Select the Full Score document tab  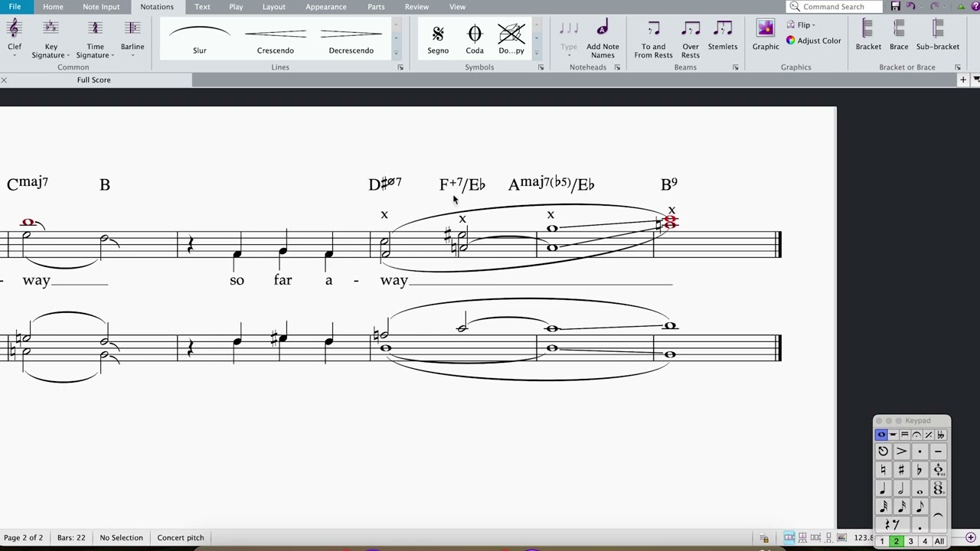[x=93, y=80]
